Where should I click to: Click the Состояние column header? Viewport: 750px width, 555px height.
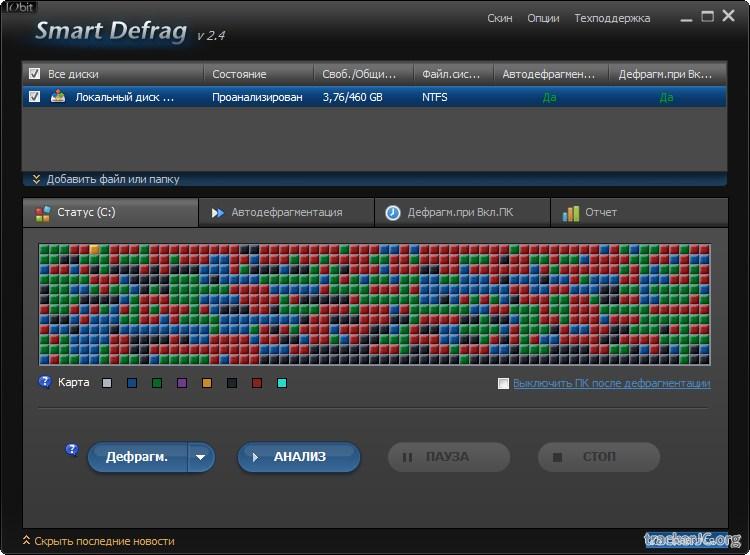(x=239, y=74)
